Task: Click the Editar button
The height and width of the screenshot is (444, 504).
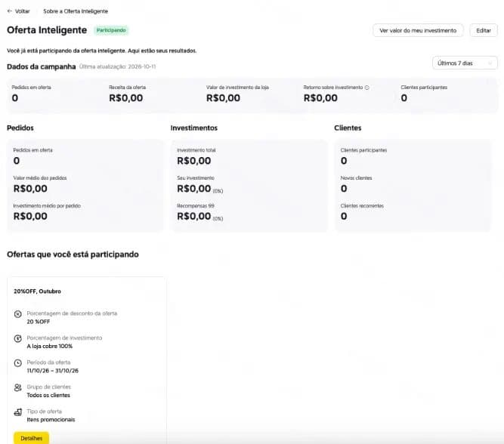Action: (484, 30)
